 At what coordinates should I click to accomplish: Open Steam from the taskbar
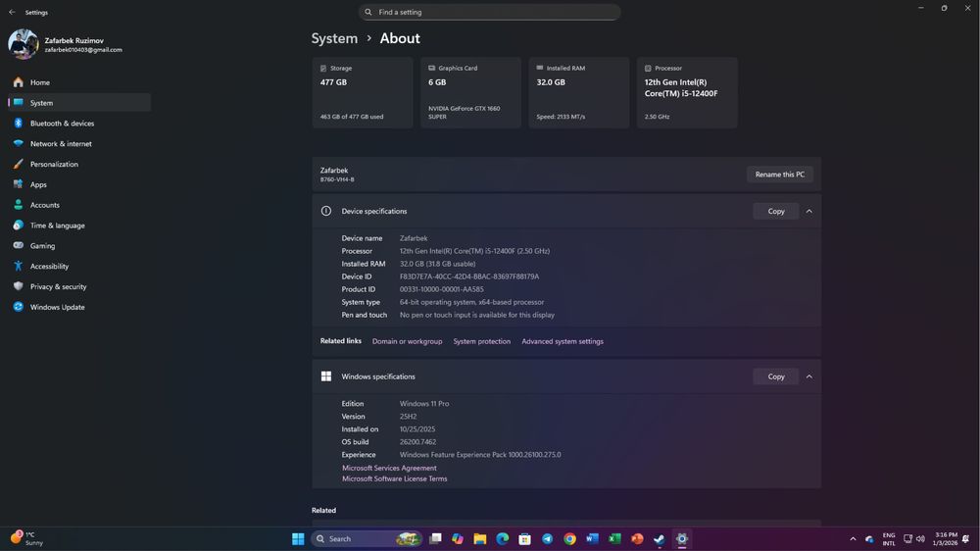pyautogui.click(x=660, y=538)
